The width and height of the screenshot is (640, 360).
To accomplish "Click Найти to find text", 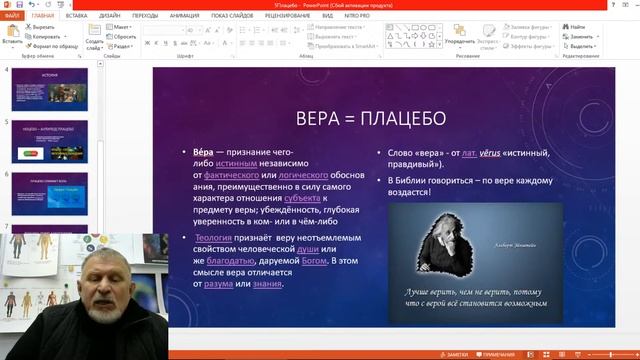I will pyautogui.click(x=574, y=27).
